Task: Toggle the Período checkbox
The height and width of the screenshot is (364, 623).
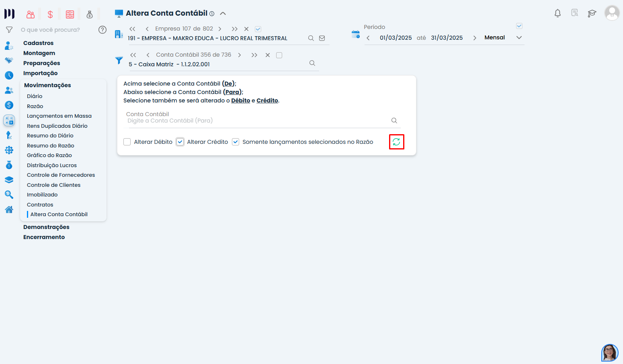Action: [519, 26]
